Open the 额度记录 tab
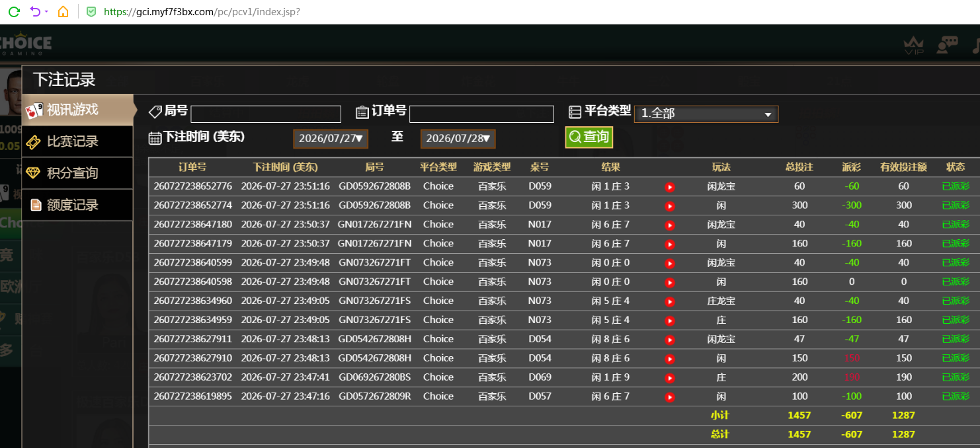980x448 pixels. pos(78,205)
